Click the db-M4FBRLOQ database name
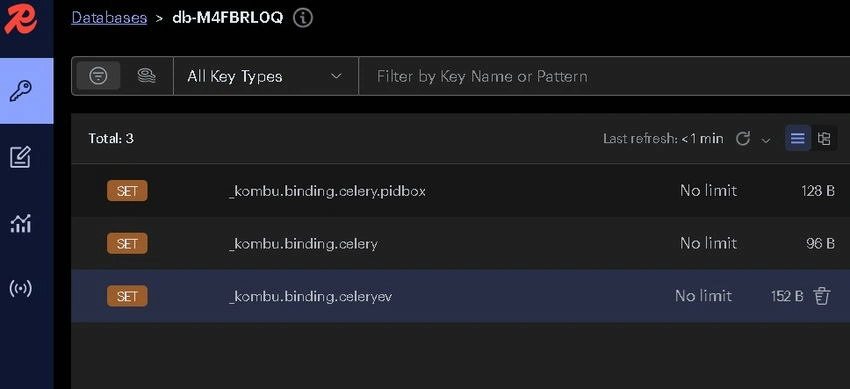The height and width of the screenshot is (389, 850). 228,17
